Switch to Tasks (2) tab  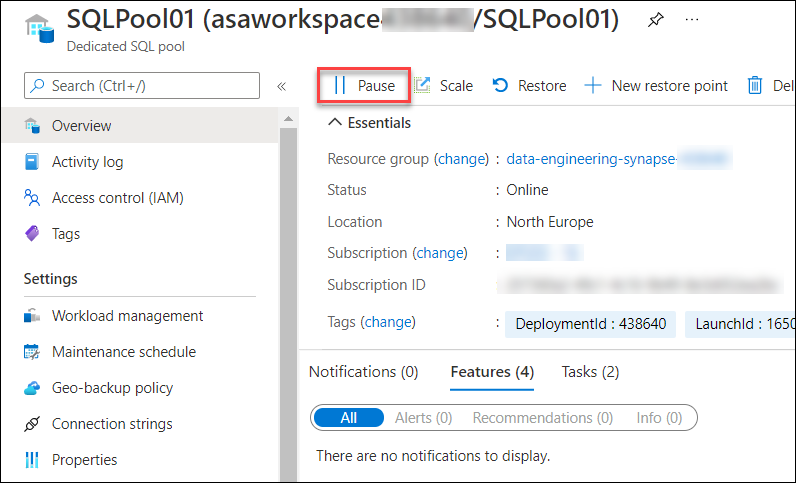[x=590, y=372]
